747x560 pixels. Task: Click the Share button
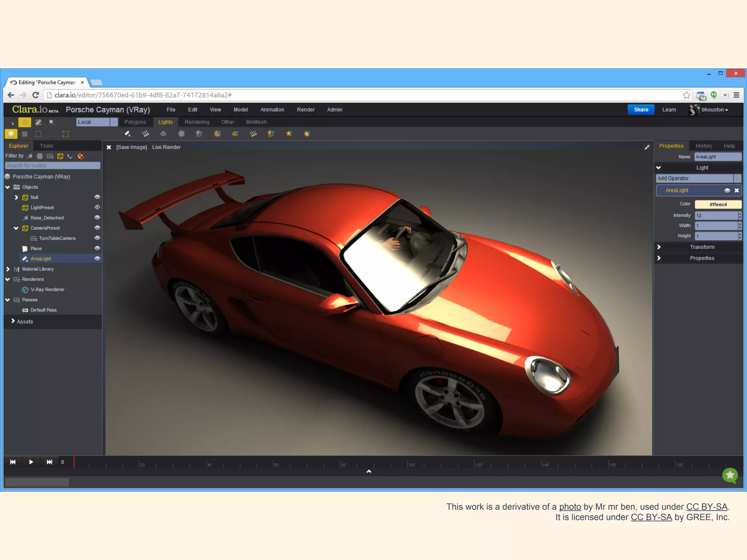click(641, 110)
